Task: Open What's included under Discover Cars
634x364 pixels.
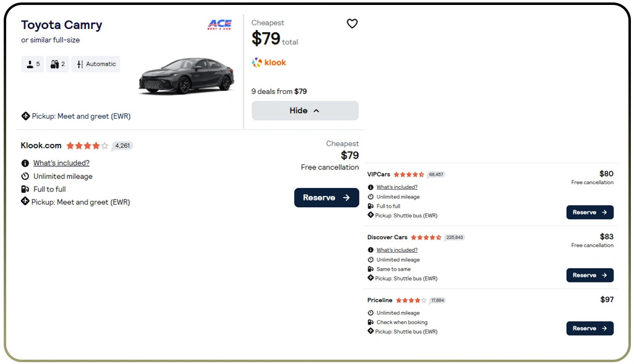Action: tap(396, 250)
